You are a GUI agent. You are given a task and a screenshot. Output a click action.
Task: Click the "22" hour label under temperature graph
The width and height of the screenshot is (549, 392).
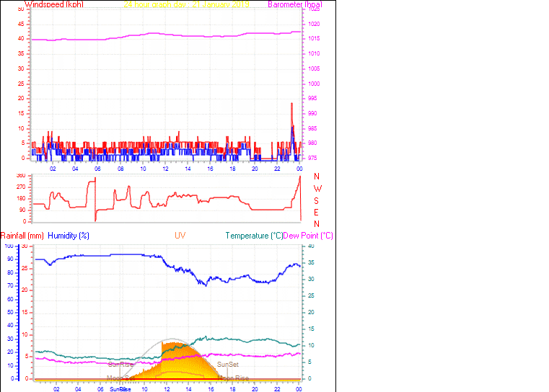277,389
